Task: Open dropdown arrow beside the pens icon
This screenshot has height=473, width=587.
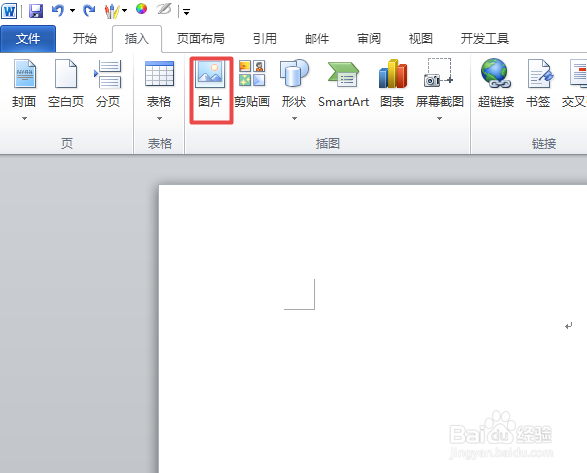Action: (x=124, y=11)
